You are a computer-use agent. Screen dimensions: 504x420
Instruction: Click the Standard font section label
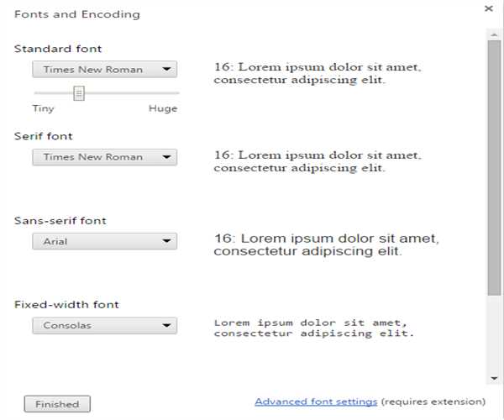click(58, 49)
